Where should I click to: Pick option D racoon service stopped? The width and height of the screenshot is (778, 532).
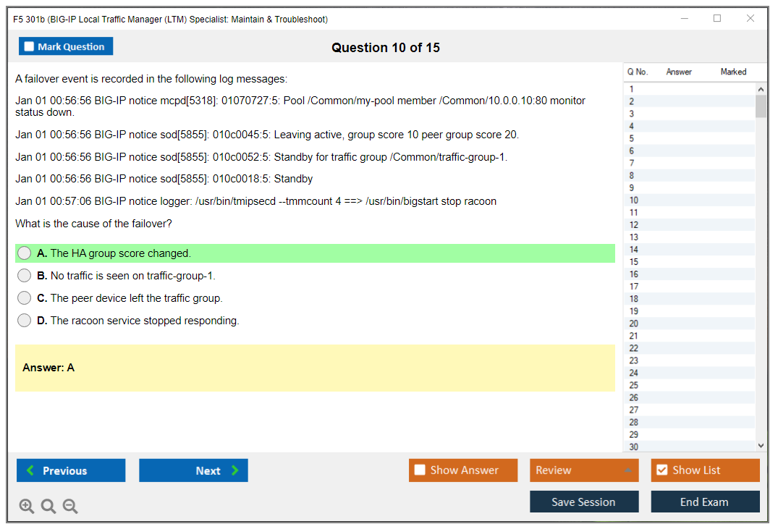[x=25, y=321]
